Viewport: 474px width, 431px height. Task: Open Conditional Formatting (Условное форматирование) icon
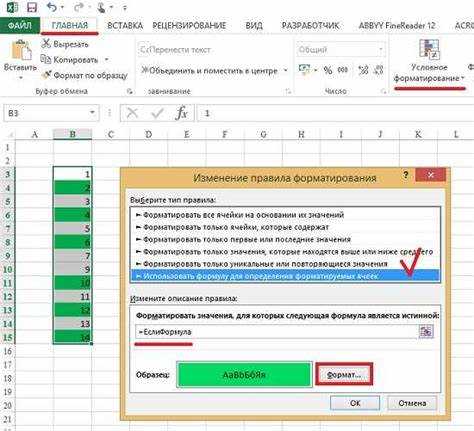pyautogui.click(x=430, y=50)
